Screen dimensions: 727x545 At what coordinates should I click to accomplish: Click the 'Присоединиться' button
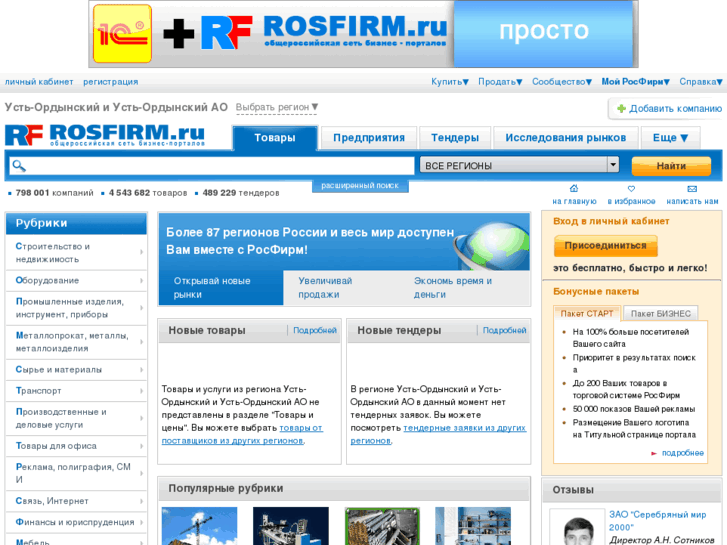[x=606, y=246]
